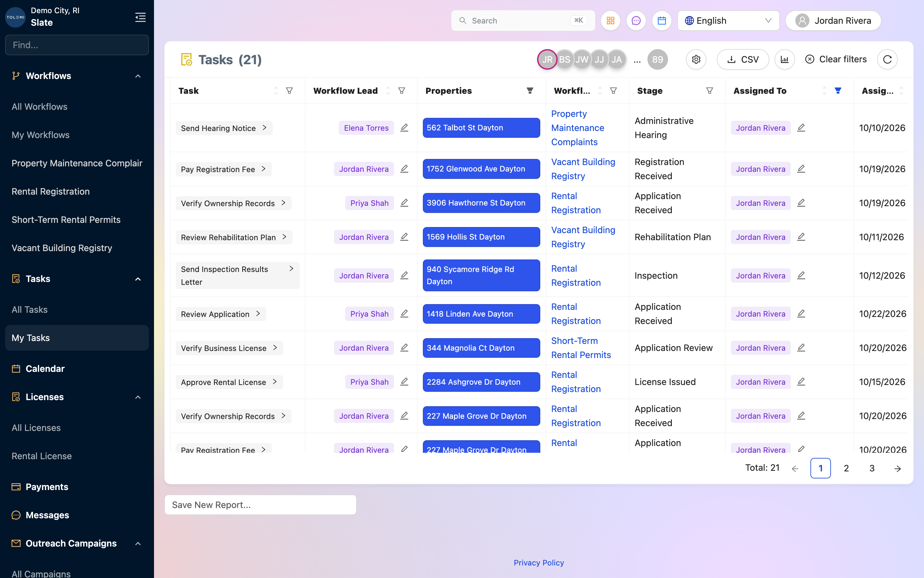Open the Privacy Policy link

(x=538, y=563)
